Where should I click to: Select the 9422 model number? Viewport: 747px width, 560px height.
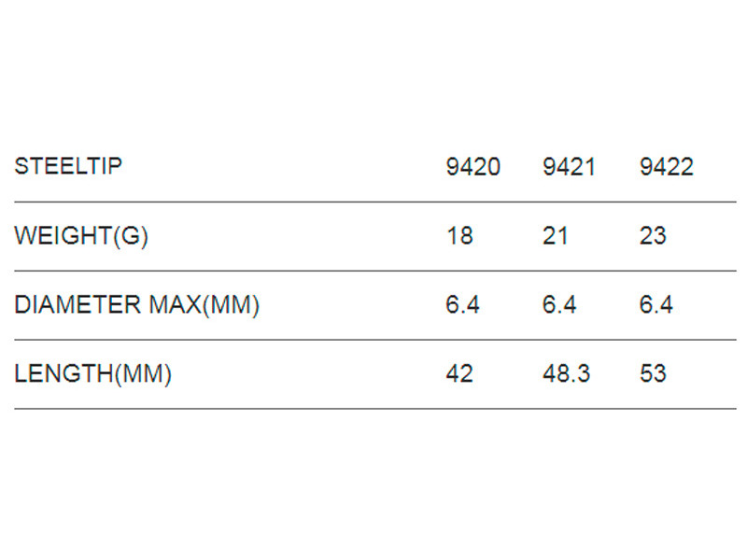[x=667, y=167]
